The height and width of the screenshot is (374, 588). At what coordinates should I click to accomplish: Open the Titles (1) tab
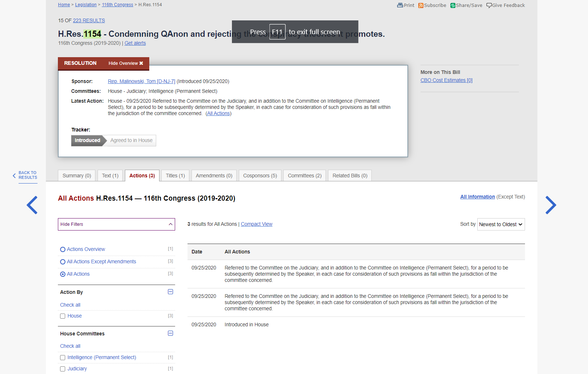175,176
